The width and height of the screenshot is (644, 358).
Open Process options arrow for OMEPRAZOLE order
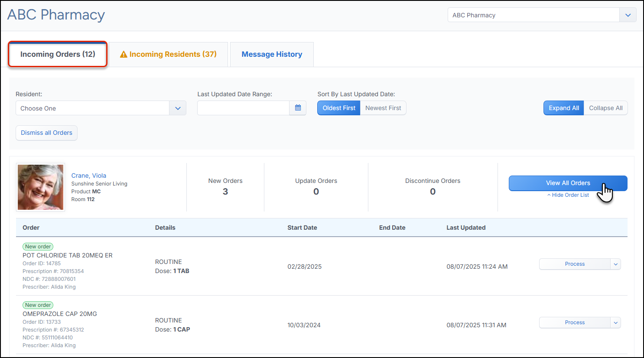pos(615,322)
